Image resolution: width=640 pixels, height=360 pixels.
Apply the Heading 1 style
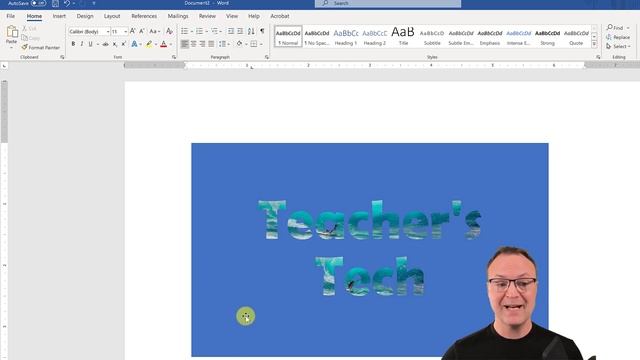click(x=346, y=36)
